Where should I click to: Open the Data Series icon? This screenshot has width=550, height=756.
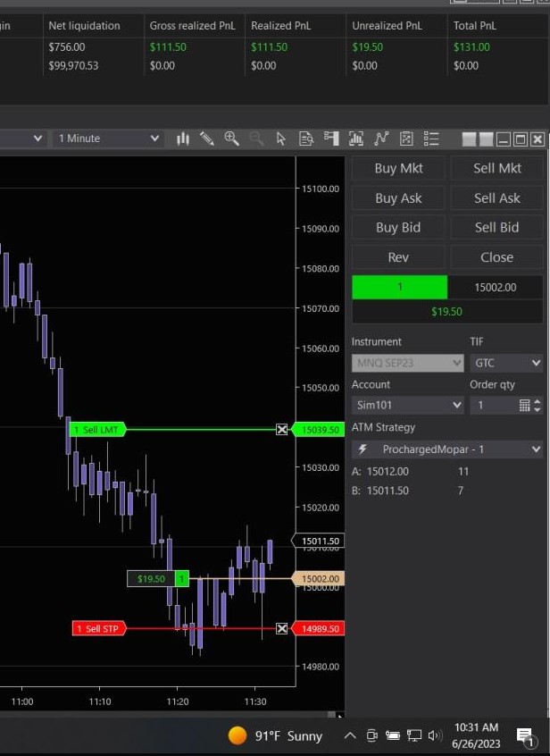coord(356,139)
